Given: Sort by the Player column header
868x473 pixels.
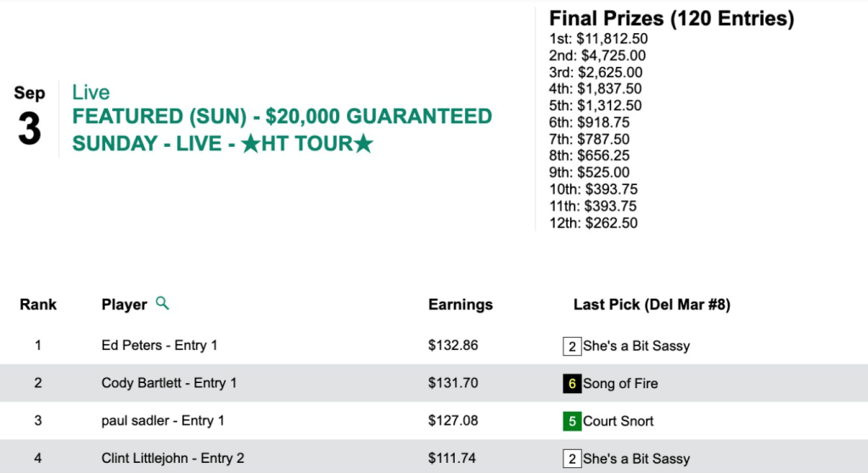Looking at the screenshot, I should [x=124, y=304].
